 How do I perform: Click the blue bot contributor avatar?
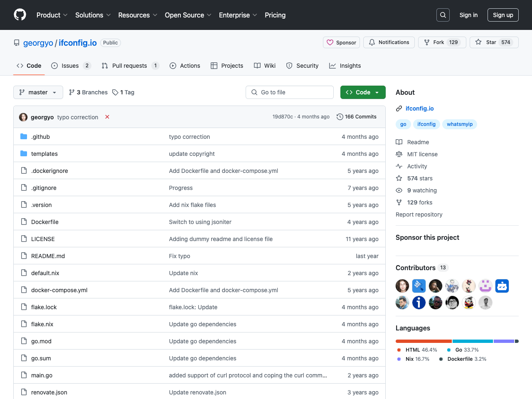[x=502, y=286]
